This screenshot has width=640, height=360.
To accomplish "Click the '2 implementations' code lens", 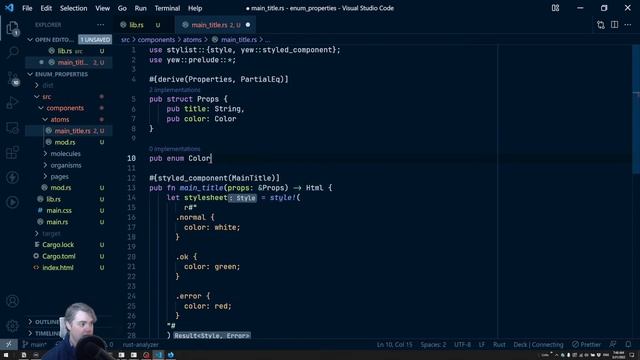I will 175,90.
